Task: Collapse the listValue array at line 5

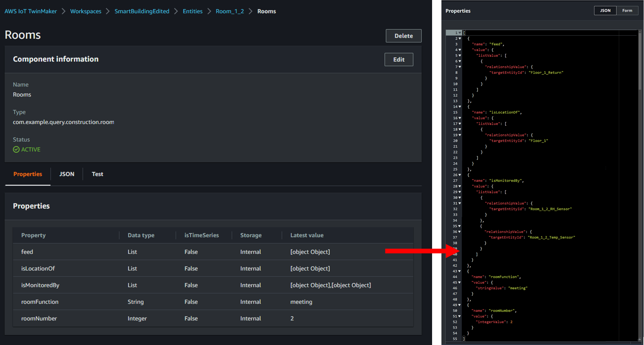Action: (x=459, y=55)
